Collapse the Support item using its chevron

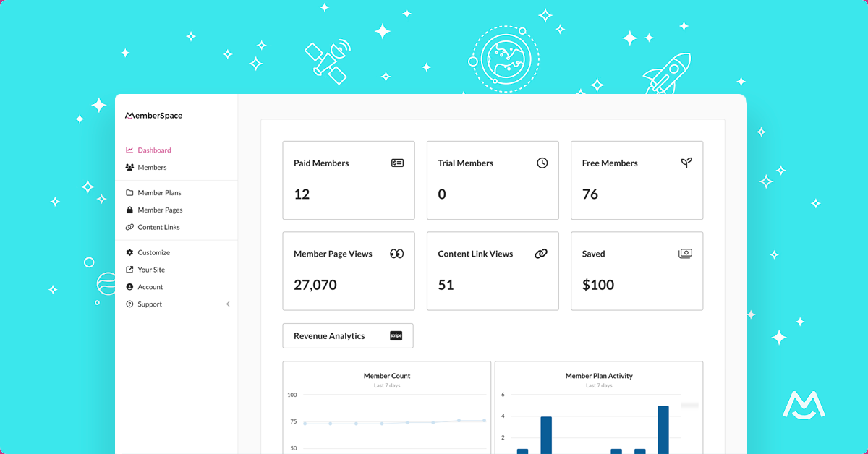228,304
